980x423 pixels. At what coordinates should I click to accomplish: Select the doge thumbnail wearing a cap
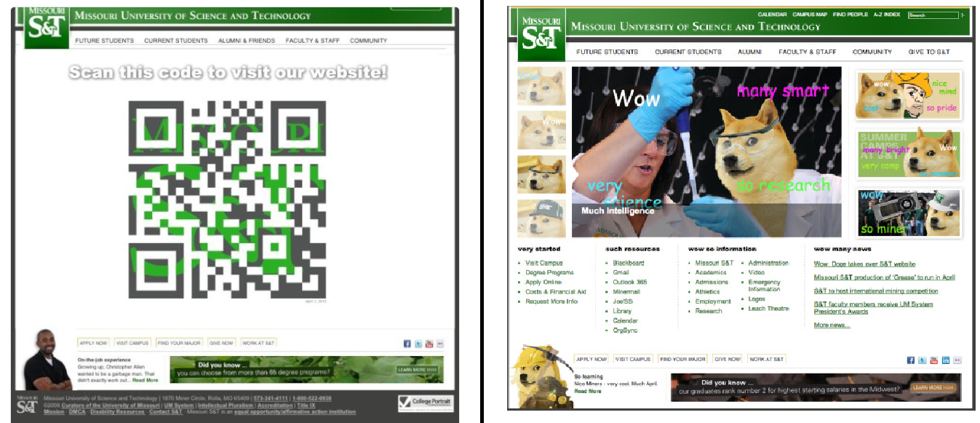(x=541, y=218)
